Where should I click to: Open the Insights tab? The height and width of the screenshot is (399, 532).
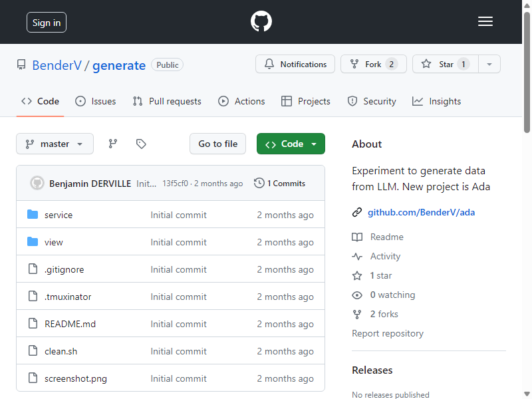point(436,101)
